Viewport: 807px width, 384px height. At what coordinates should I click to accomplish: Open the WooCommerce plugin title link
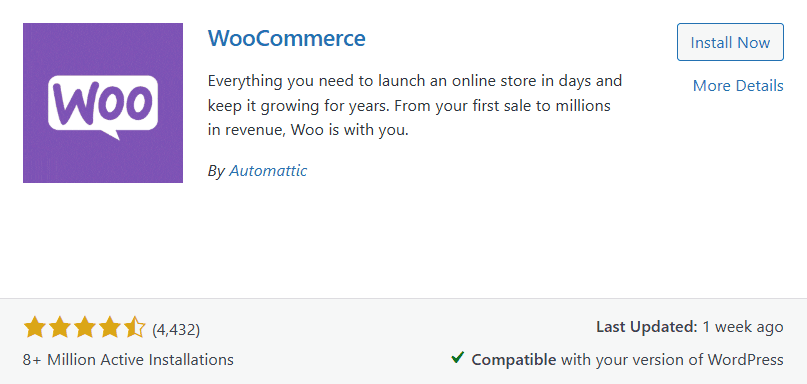click(287, 38)
